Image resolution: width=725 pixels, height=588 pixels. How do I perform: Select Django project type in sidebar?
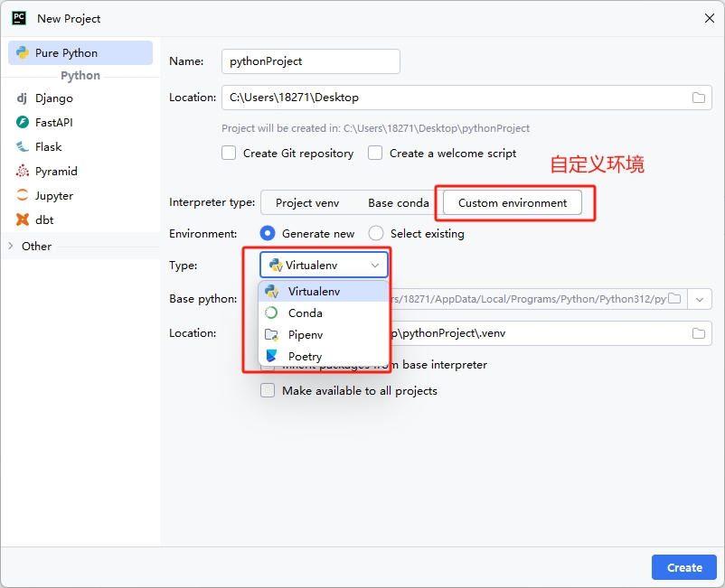(53, 98)
